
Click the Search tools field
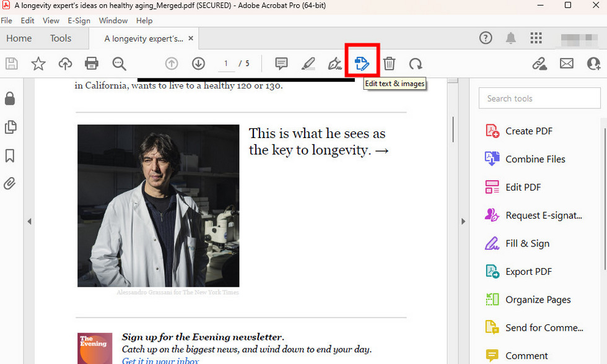point(539,98)
